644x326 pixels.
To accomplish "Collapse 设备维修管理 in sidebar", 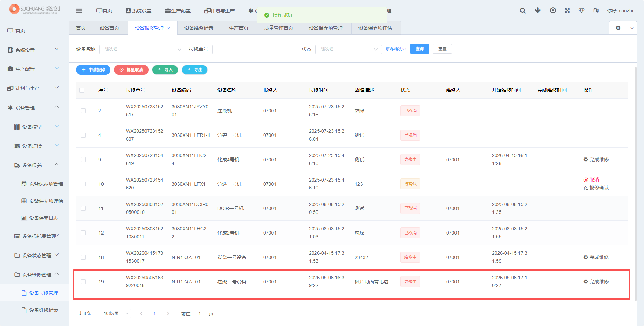I will point(34,275).
